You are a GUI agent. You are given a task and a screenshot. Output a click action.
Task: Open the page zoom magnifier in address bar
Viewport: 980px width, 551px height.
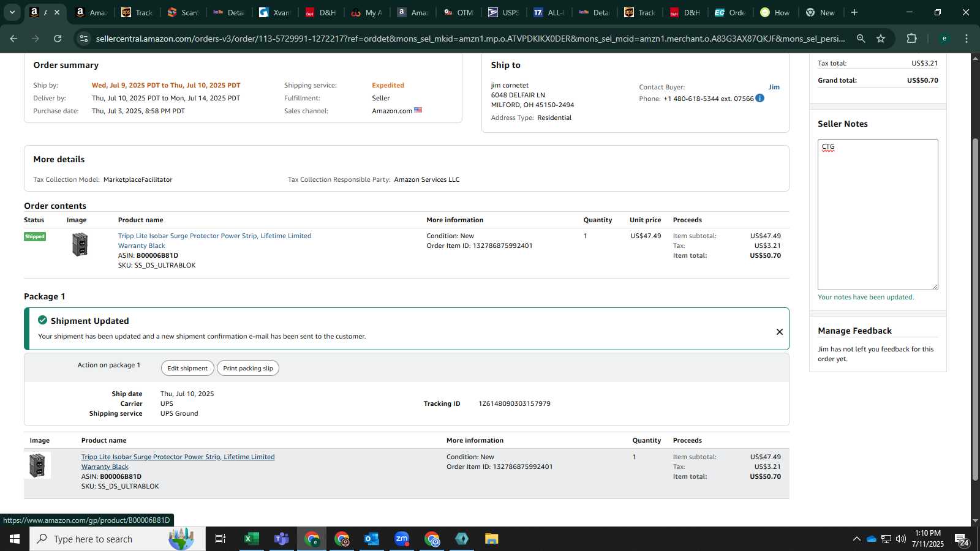click(x=861, y=39)
